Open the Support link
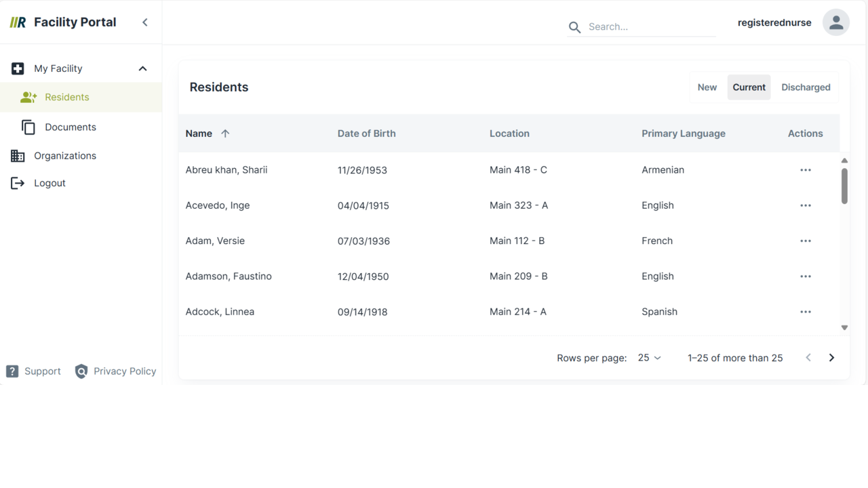This screenshot has width=868, height=488. (x=33, y=371)
